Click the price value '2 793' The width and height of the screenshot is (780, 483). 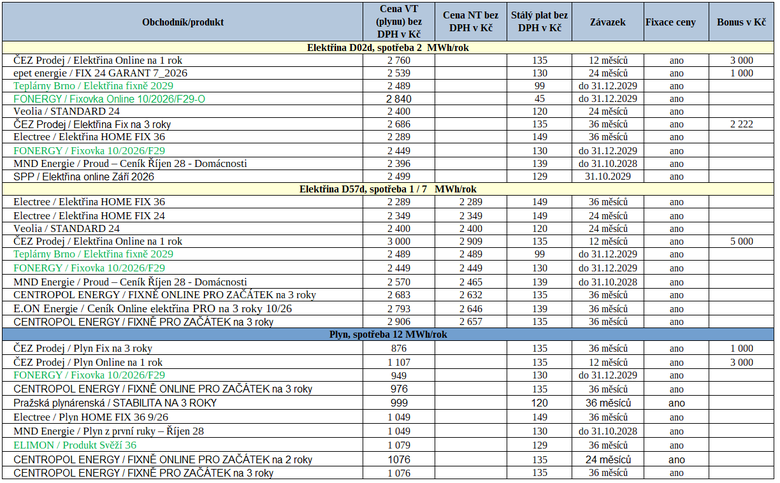point(399,309)
